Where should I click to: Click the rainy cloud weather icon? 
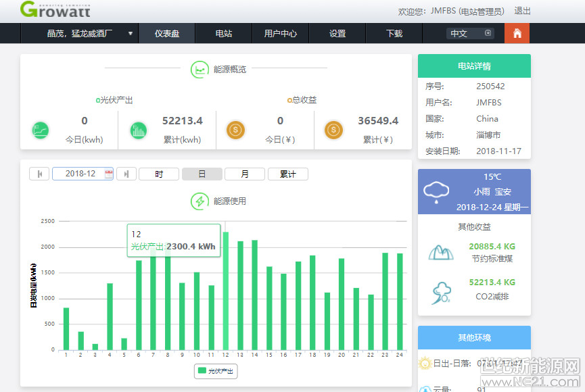click(x=436, y=192)
